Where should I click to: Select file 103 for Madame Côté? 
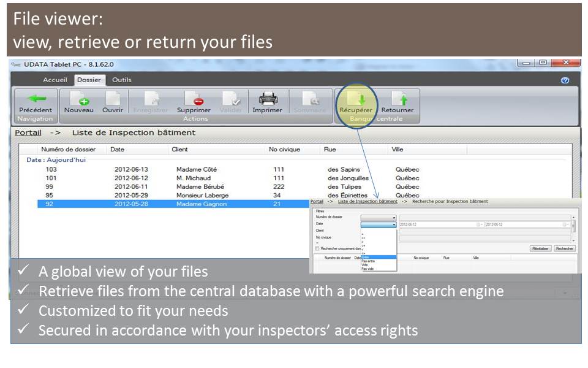(51, 169)
